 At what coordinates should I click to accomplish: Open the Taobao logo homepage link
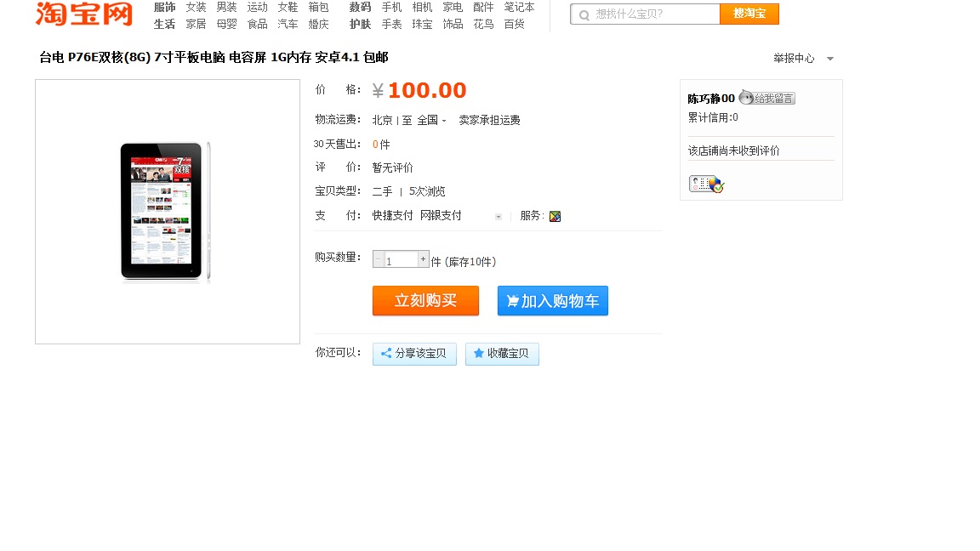(x=83, y=14)
